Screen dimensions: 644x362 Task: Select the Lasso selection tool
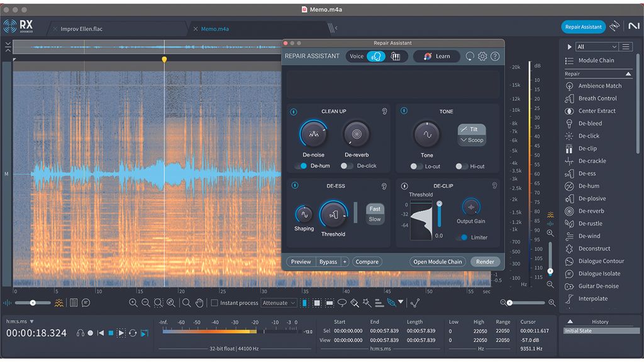(342, 304)
